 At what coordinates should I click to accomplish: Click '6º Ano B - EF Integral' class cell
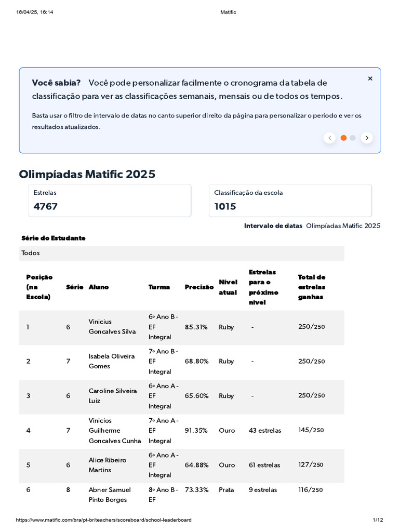(x=163, y=327)
